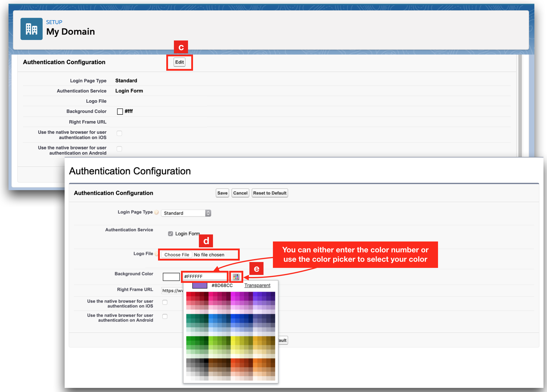Uncheck the Login Form checkbox
The image size is (547, 392).
[171, 234]
